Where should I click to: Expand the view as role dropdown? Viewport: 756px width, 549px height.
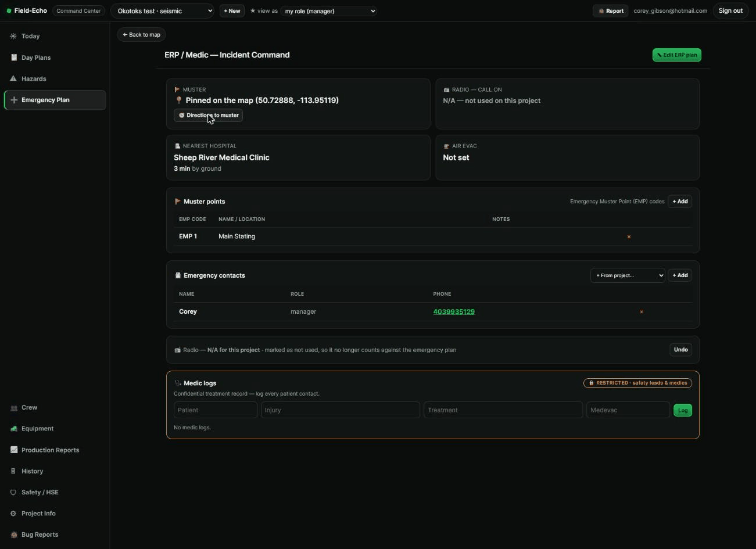click(328, 11)
